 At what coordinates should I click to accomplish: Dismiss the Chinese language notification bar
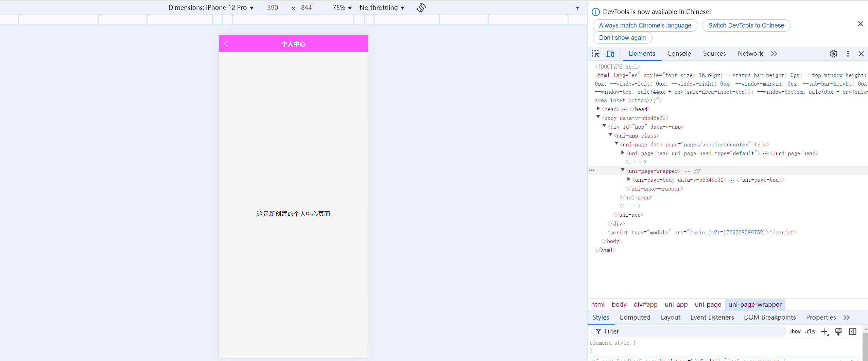coord(861,24)
